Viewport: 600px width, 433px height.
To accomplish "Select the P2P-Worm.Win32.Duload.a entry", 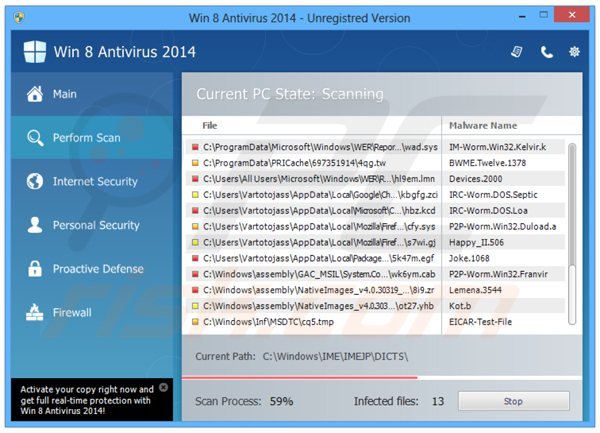I will (502, 226).
